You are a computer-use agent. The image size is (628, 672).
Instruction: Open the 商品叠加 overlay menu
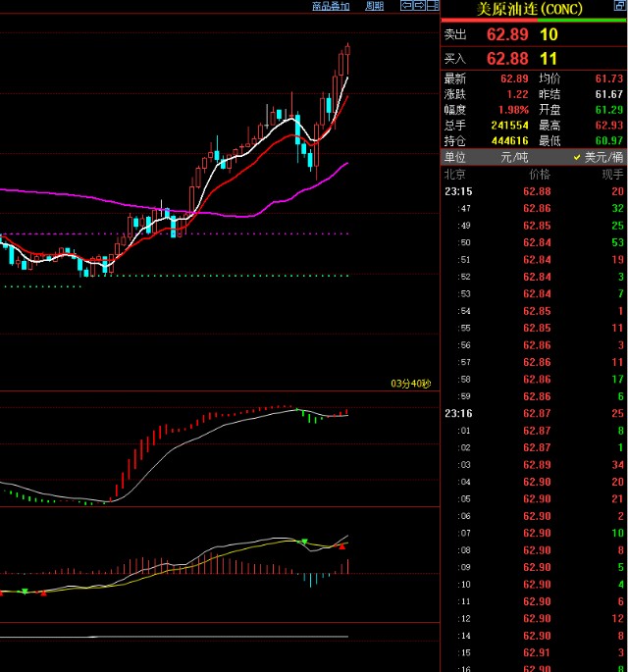(331, 6)
